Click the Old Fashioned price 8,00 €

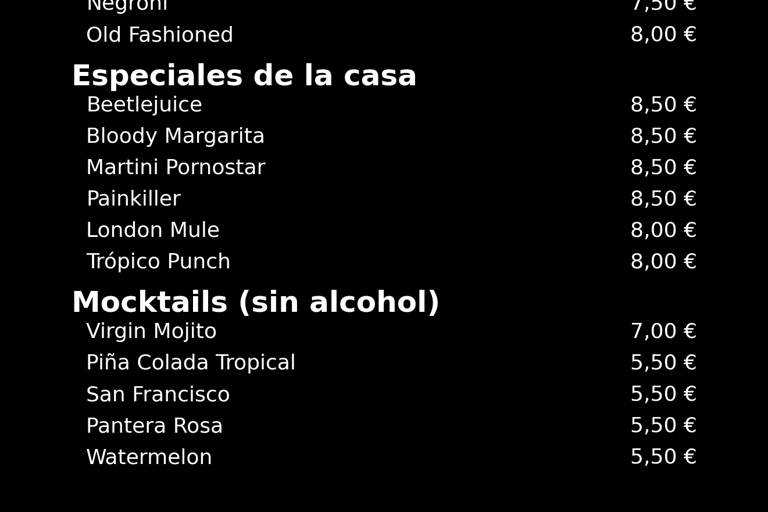[663, 35]
